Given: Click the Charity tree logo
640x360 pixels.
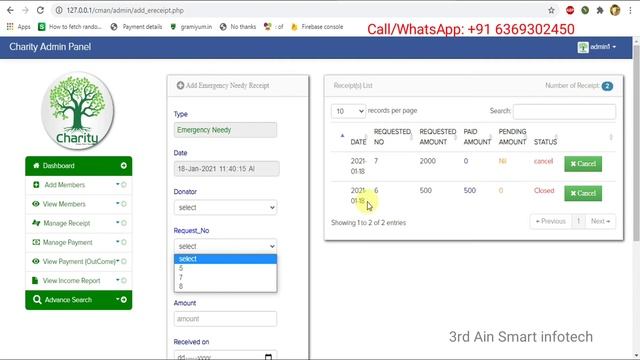Looking at the screenshot, I should point(78,111).
